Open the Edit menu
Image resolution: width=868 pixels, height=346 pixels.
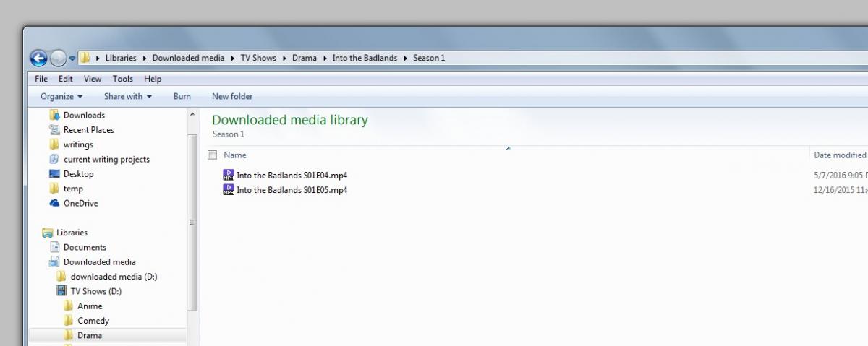[x=66, y=79]
